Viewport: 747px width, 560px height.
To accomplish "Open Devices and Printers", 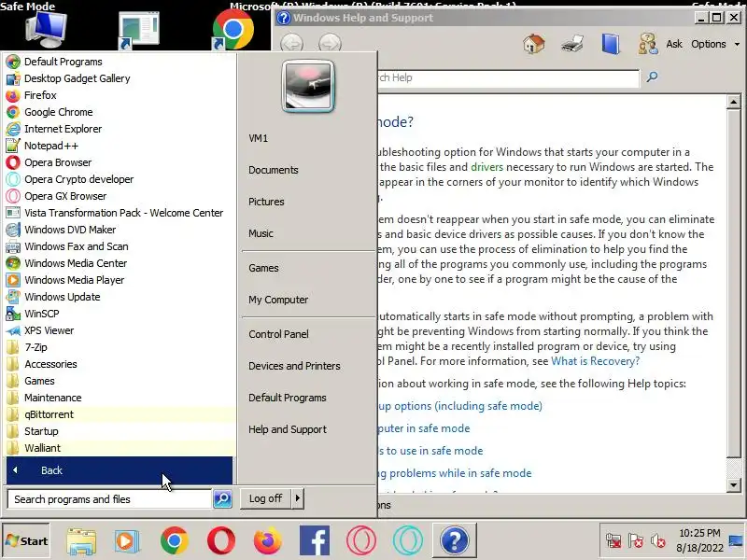I will point(294,366).
